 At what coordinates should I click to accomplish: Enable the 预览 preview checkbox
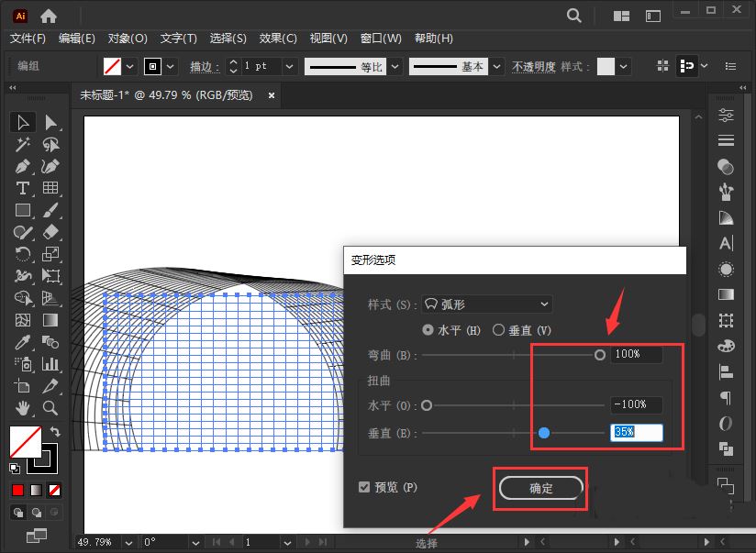(364, 489)
